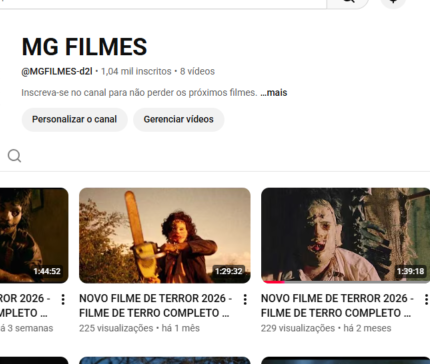Open the video thumbnail lasting 1:44:52
This screenshot has height=364, width=430.
click(x=34, y=235)
